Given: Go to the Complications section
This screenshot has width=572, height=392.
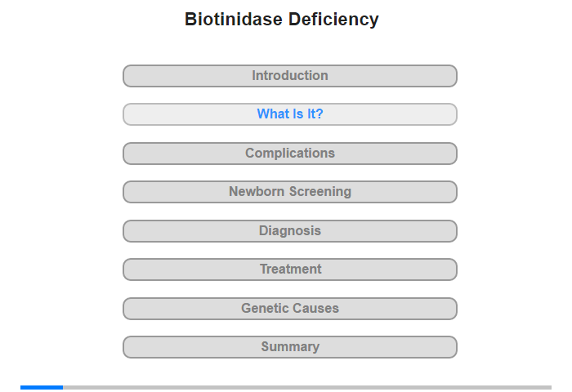Looking at the screenshot, I should click(289, 154).
